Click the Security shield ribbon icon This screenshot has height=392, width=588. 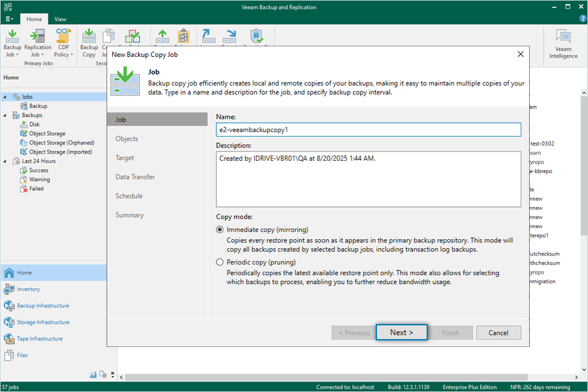[257, 36]
